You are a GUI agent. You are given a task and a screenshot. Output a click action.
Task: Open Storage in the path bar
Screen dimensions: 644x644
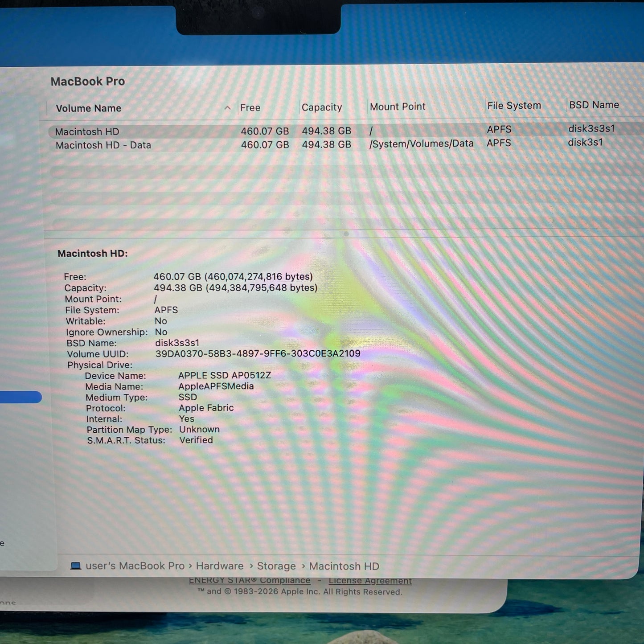[x=276, y=566]
